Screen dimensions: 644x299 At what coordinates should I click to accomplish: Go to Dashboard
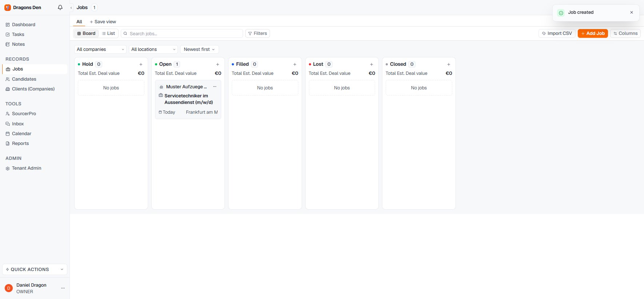[x=35, y=25]
